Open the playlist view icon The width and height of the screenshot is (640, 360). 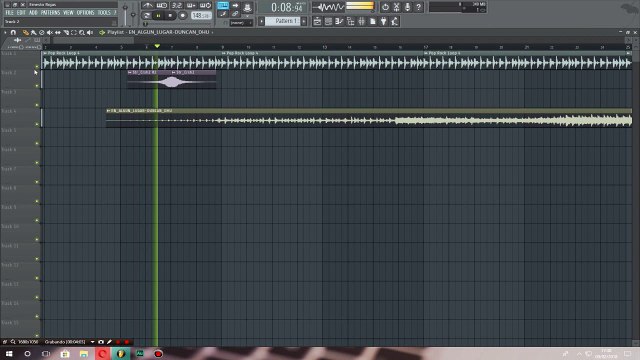[x=317, y=21]
